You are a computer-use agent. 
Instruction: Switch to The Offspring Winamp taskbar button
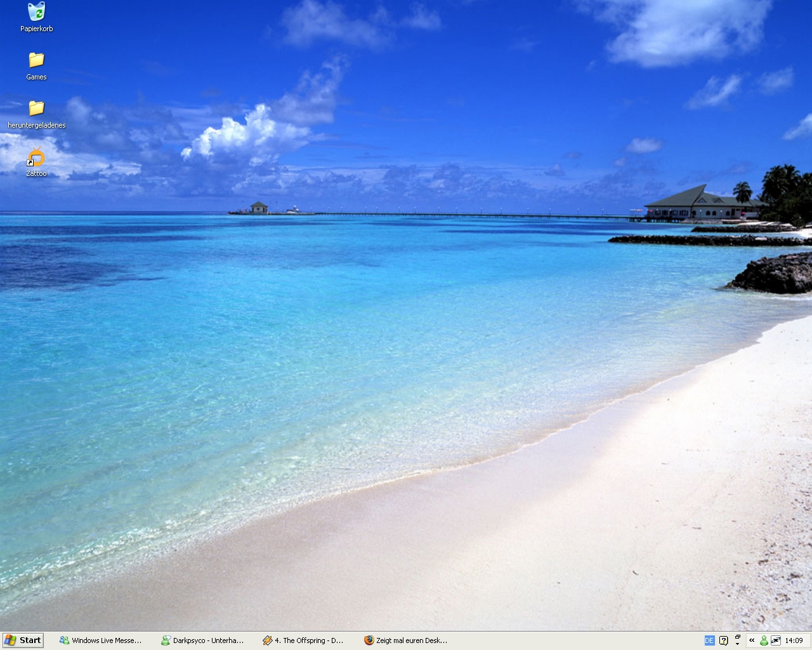pos(304,640)
